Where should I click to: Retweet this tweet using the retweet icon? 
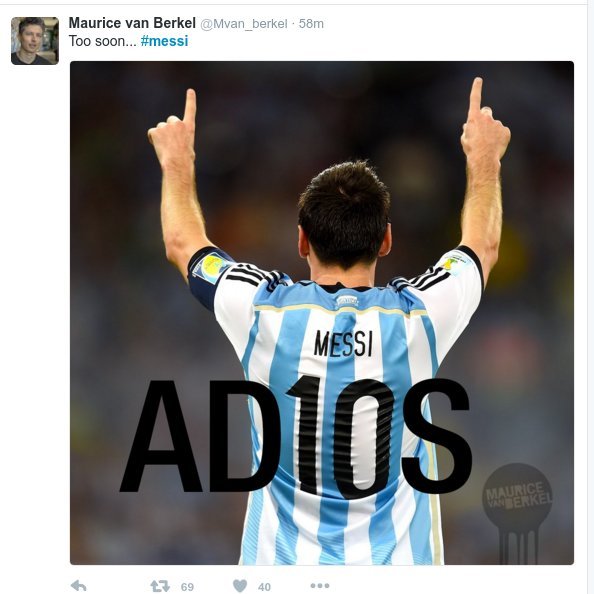(160, 586)
